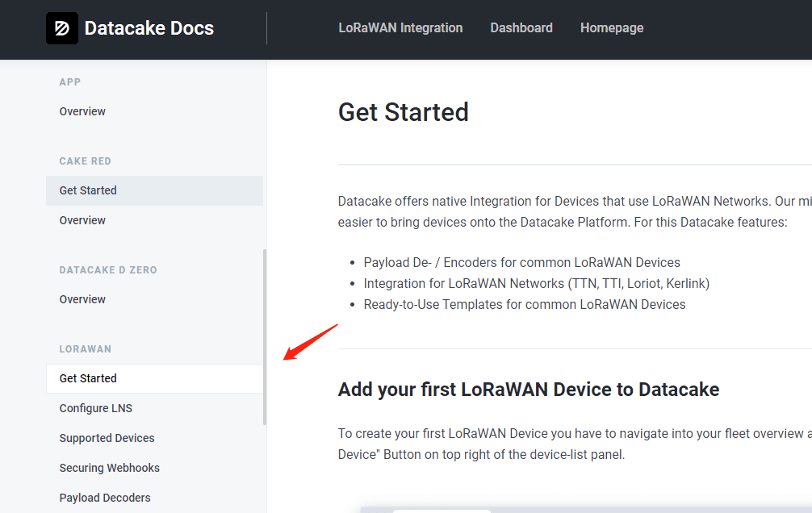Click the Payload De- / Encoders bullet
This screenshot has height=513, width=812.
click(521, 262)
